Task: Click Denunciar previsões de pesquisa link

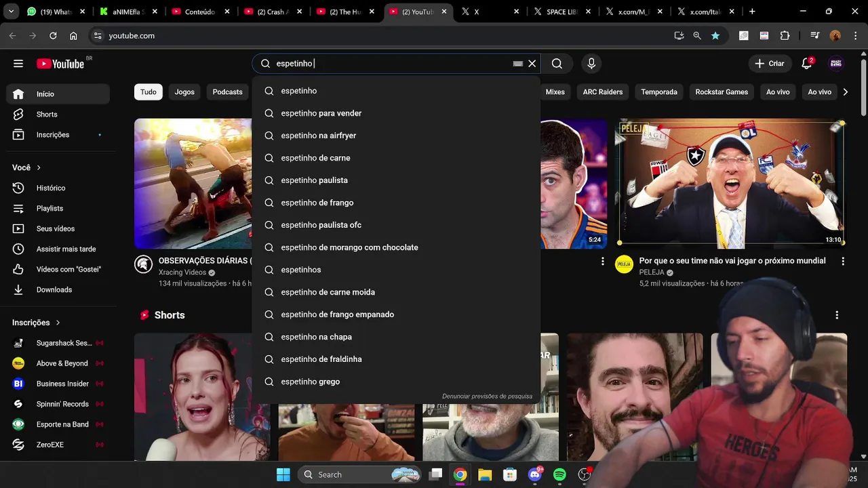Action: (x=487, y=396)
